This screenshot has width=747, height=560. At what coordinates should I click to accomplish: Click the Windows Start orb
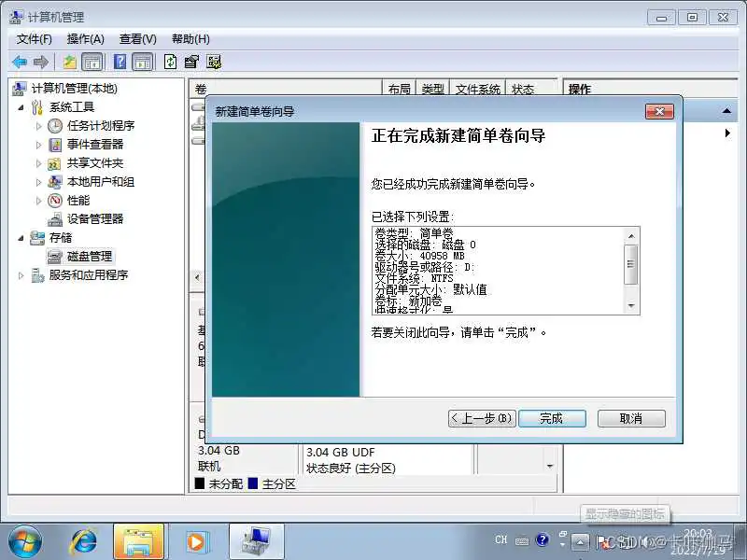point(25,539)
